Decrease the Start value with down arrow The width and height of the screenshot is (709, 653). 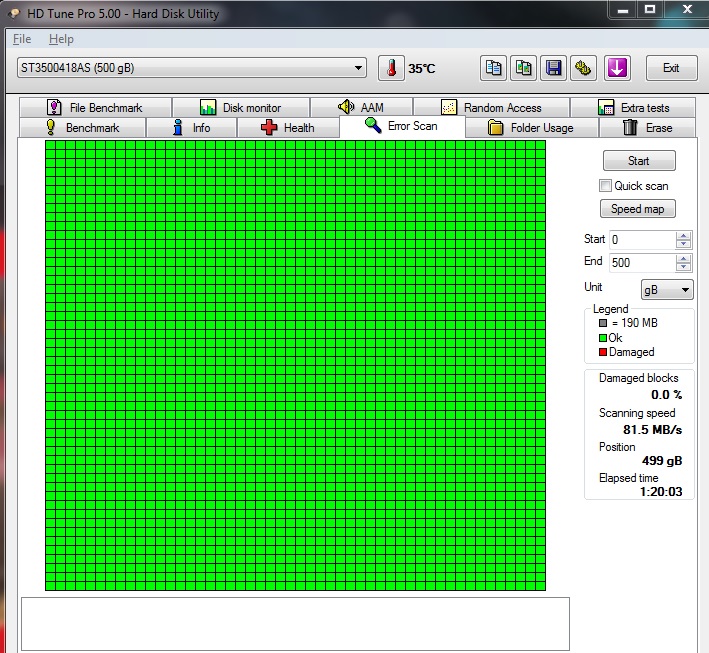pos(683,244)
